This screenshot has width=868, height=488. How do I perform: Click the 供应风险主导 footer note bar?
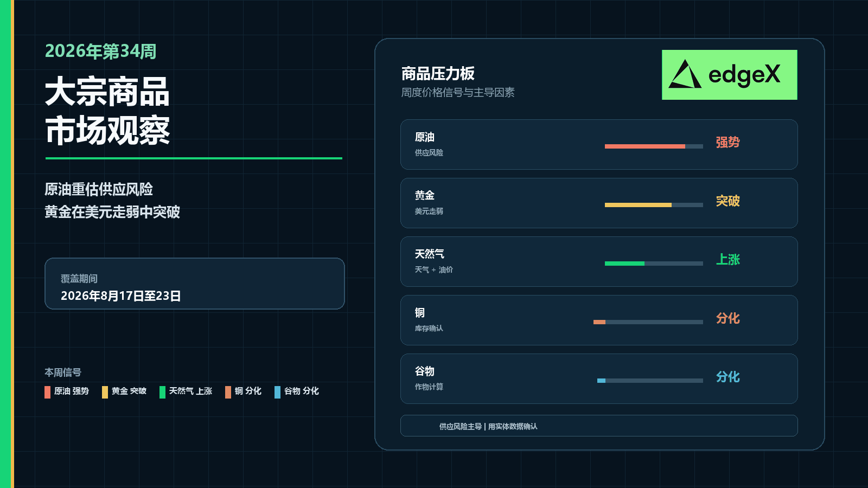pos(599,426)
